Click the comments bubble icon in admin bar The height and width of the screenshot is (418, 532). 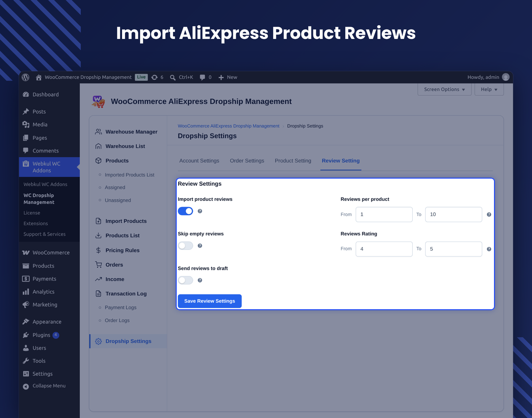pyautogui.click(x=202, y=77)
